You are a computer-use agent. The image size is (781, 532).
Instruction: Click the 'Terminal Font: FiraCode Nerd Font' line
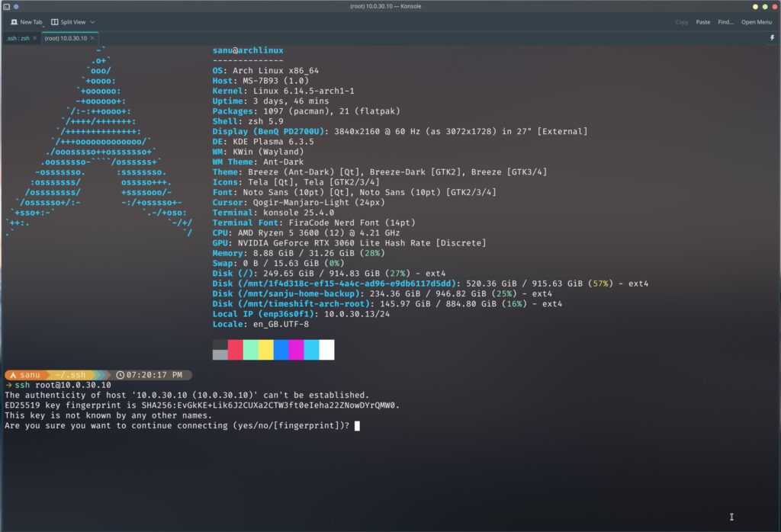[x=313, y=223]
